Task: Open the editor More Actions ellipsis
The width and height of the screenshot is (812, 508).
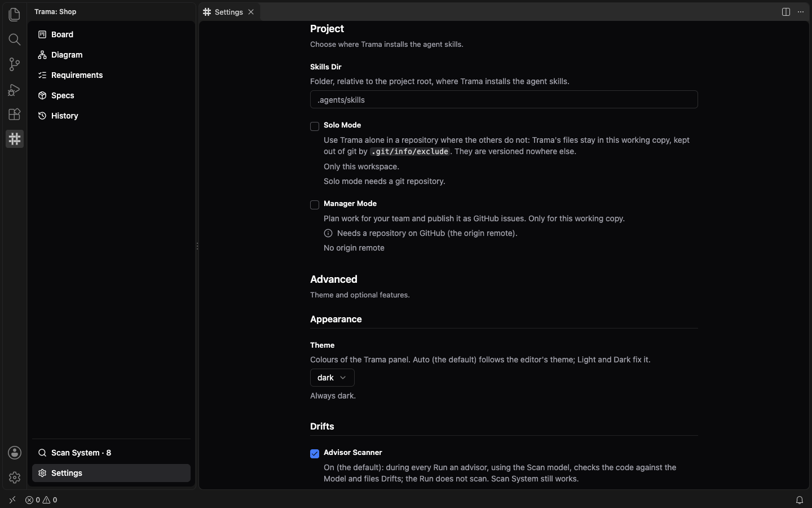Action: [801, 12]
